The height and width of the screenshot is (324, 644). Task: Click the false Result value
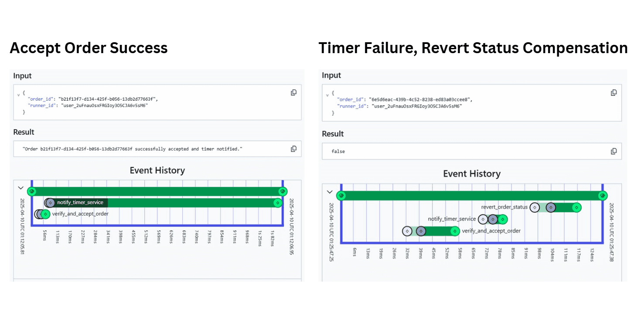[338, 152]
